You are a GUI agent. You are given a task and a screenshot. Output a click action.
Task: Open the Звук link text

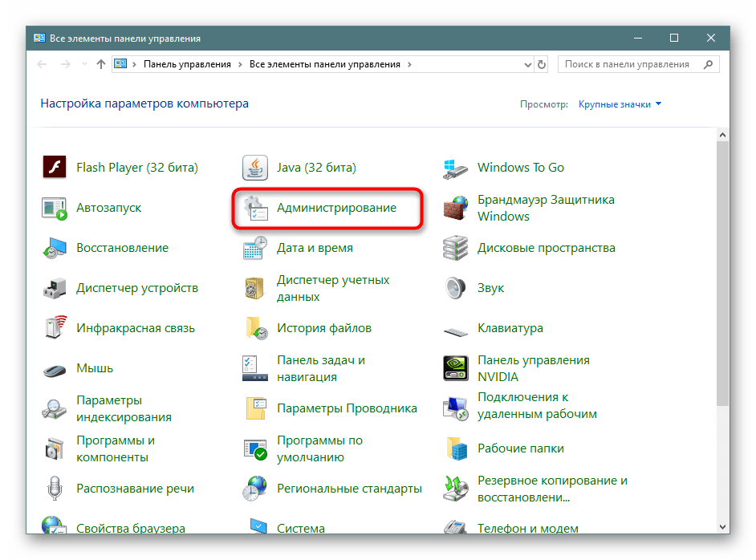pyautogui.click(x=490, y=288)
